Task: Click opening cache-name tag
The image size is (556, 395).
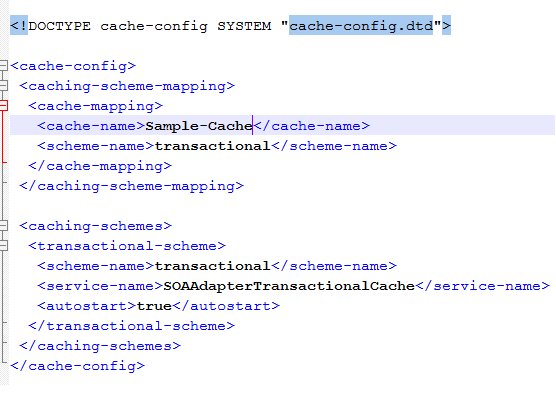Action: [x=91, y=126]
